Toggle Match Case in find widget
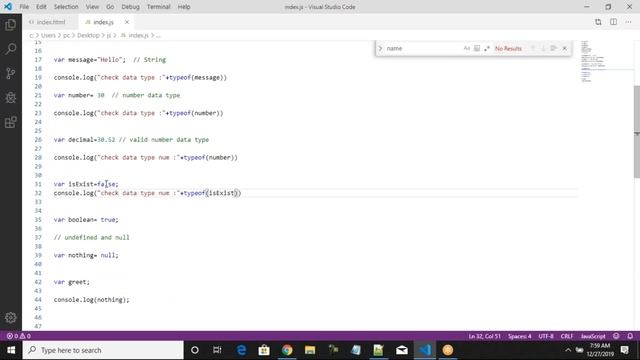Screen dimensions: 640x360 pos(467,48)
